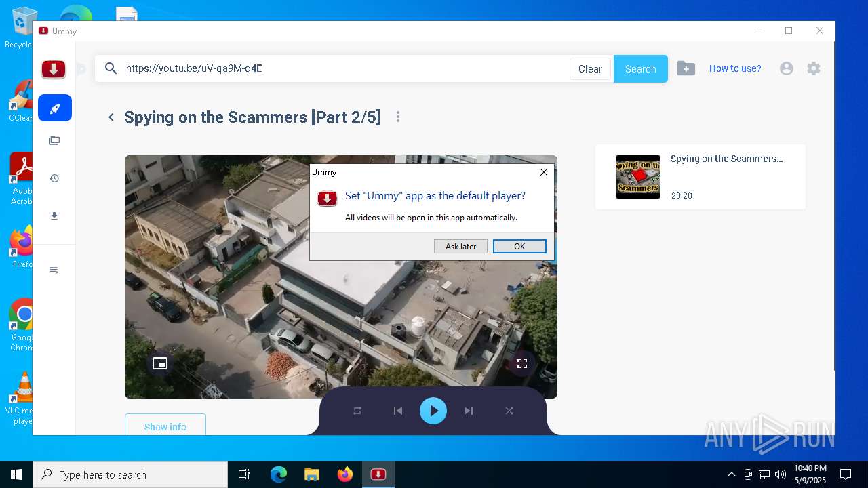Close the Ummy default player dialog
The height and width of the screenshot is (488, 868).
(544, 172)
